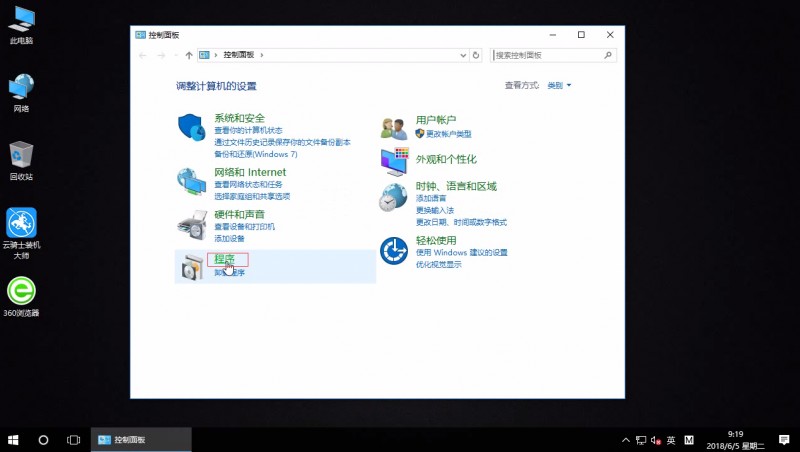
Task: Select 360浏览器 desktop icon
Action: 21,297
